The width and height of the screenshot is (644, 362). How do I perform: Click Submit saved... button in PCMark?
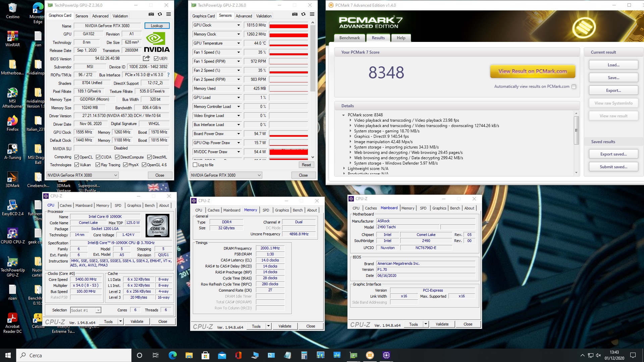613,167
